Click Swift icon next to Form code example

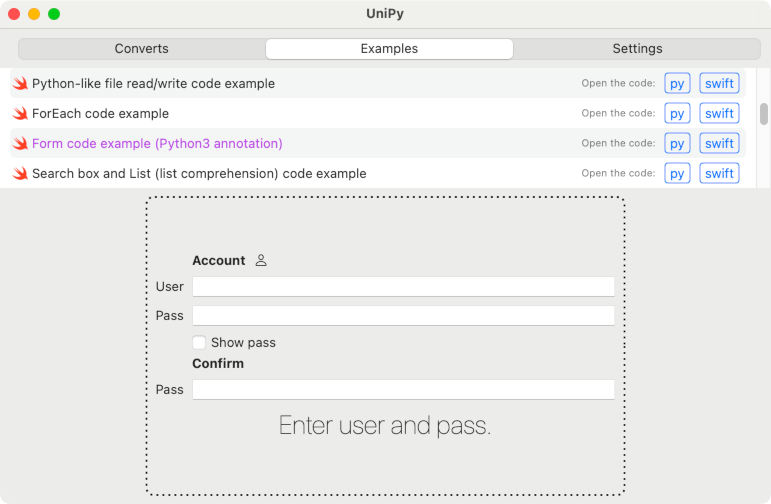(x=20, y=144)
